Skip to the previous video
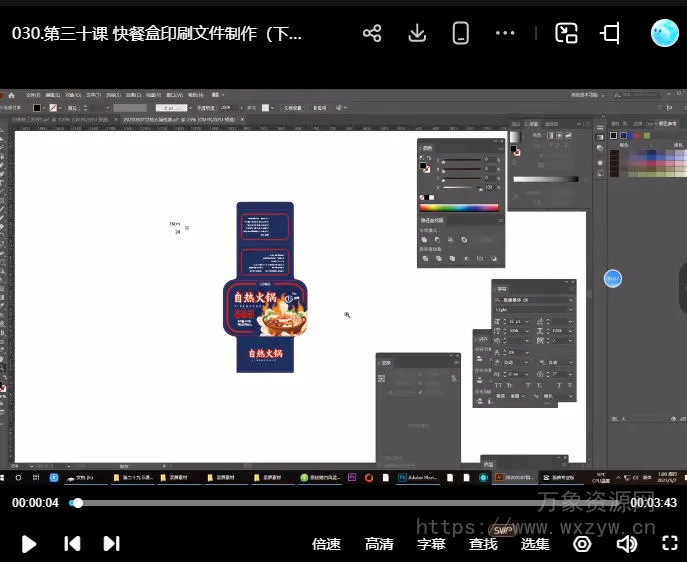Image resolution: width=687 pixels, height=562 pixels. pos(72,544)
